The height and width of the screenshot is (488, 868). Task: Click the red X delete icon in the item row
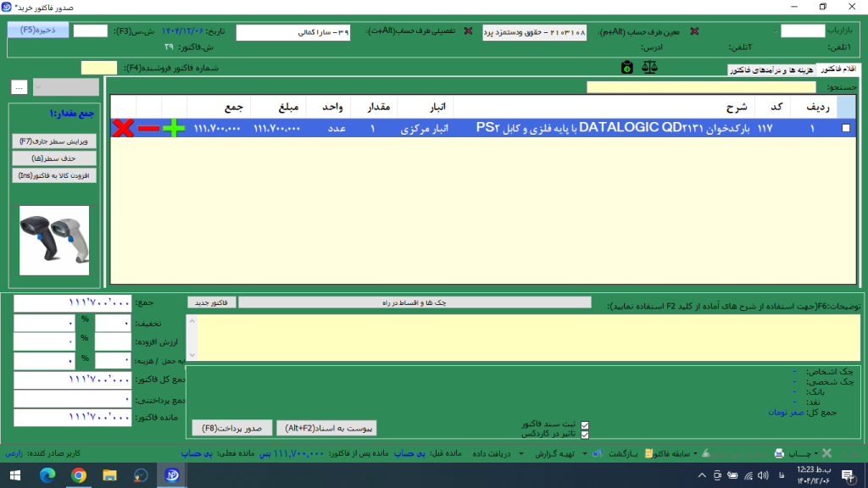pos(124,128)
